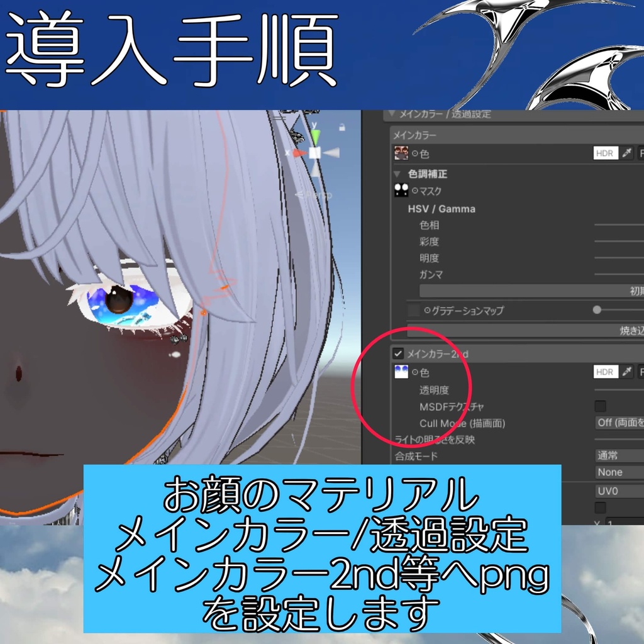Toggle the checkbox below the UV0 dropdown
The image size is (644, 644).
click(600, 508)
